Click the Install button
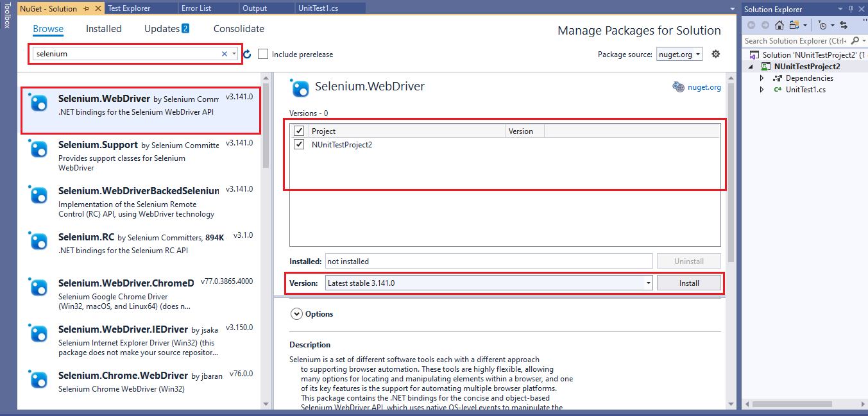Image resolution: width=868 pixels, height=416 pixels. (688, 283)
